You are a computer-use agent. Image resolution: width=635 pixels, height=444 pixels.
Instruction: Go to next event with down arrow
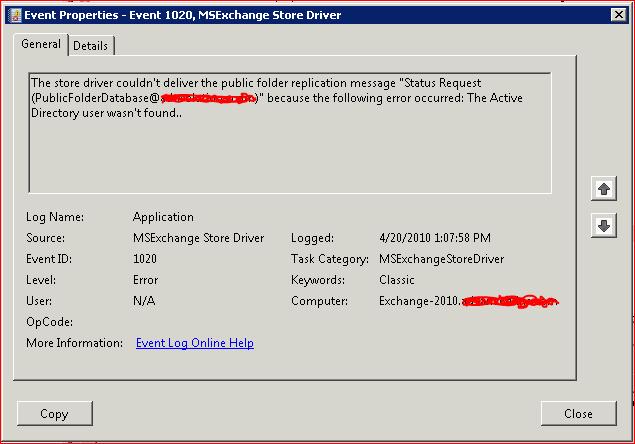(603, 226)
